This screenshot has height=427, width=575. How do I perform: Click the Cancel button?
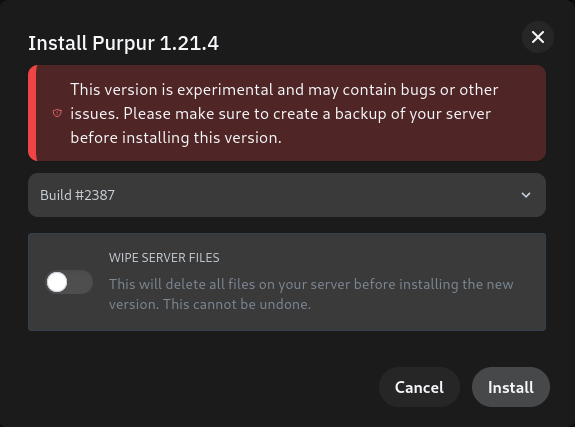[x=419, y=387]
